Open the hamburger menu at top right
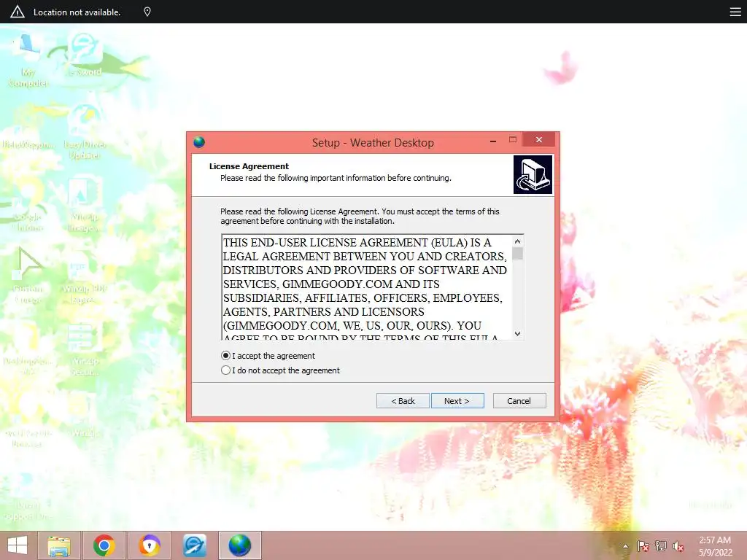 point(735,12)
